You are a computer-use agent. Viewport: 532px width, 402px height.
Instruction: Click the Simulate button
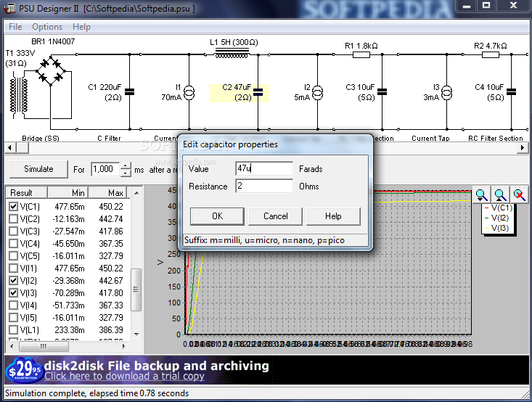pos(38,169)
